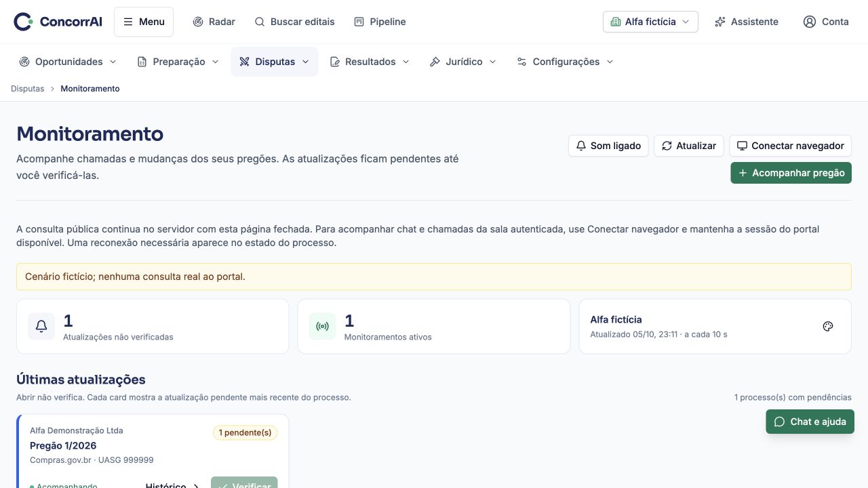Click Conectar navegador
Screen dimensions: 868x488
(x=790, y=146)
